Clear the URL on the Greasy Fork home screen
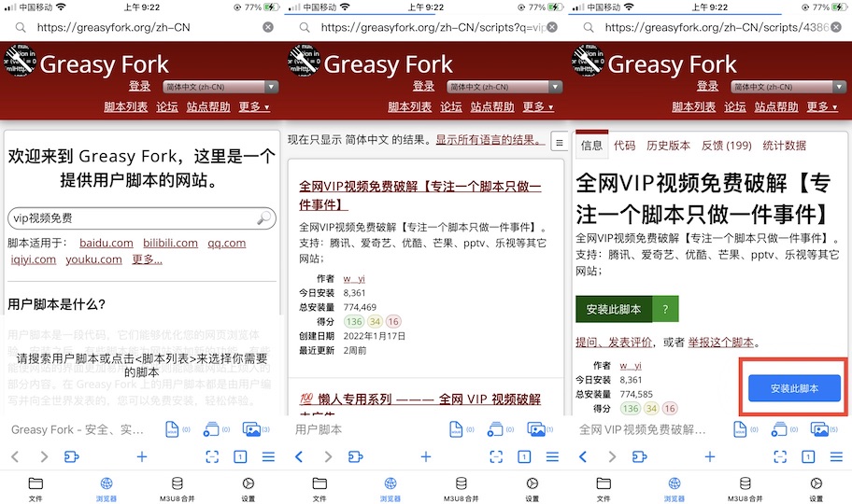Viewport: 852px width, 504px height. pos(268,27)
